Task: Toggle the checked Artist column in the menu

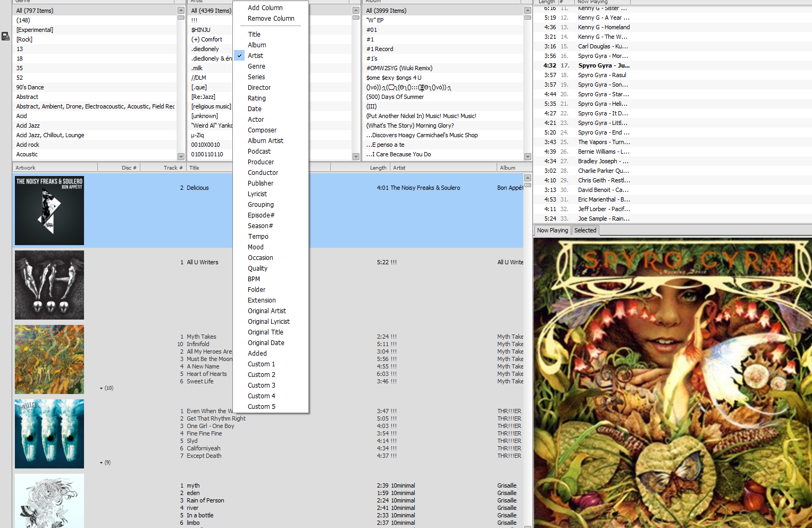Action: click(271, 56)
